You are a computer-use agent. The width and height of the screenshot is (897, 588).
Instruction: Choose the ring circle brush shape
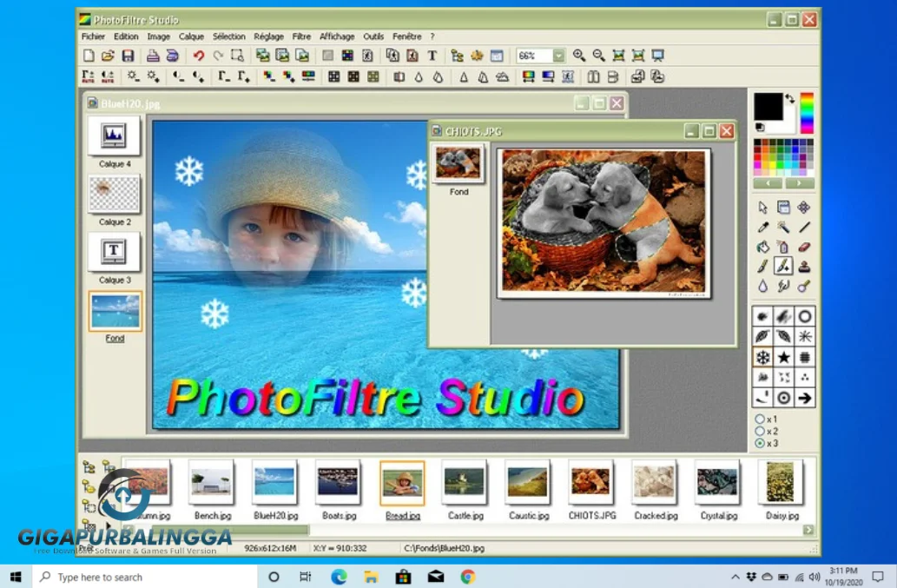pos(804,316)
